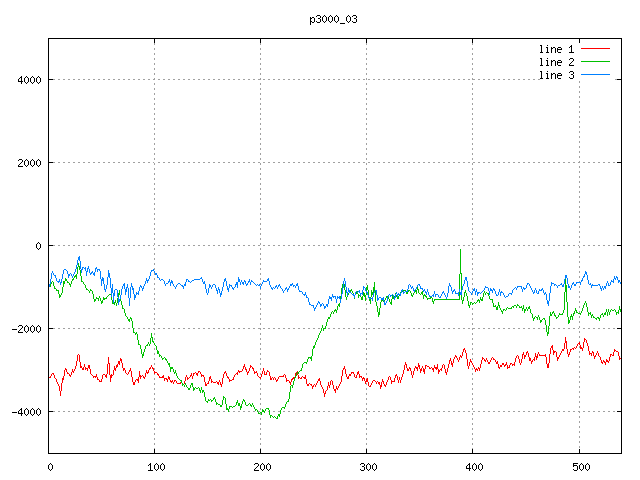Click the chart title p3000_03
The height and width of the screenshot is (480, 640).
(333, 19)
